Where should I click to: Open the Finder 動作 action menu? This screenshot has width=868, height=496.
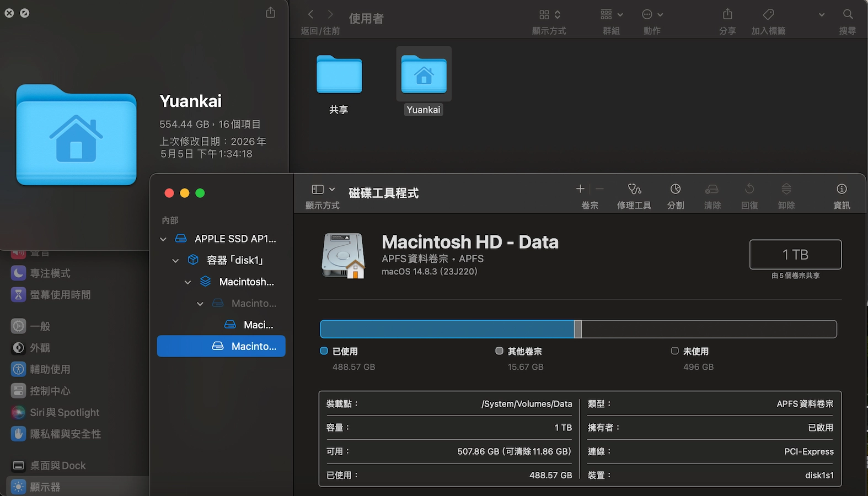pyautogui.click(x=652, y=14)
